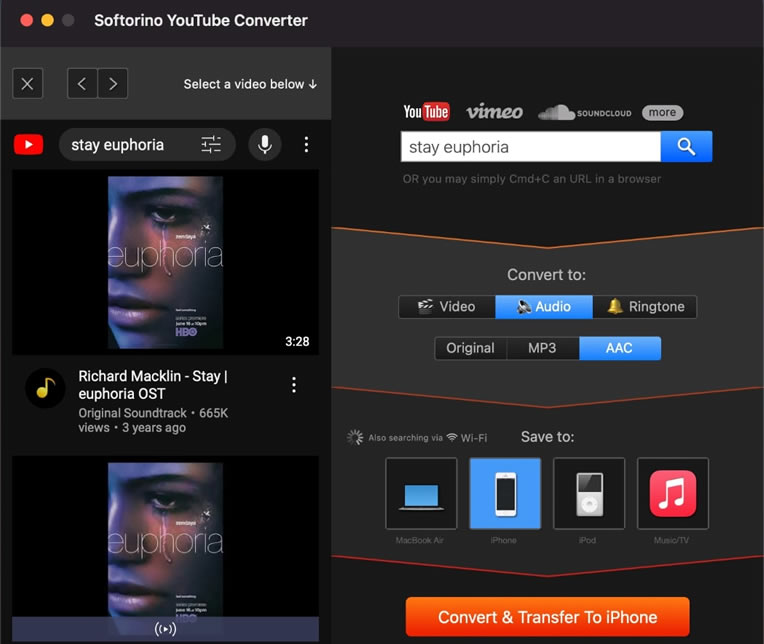Click 'Select a video below' hint text

[250, 84]
